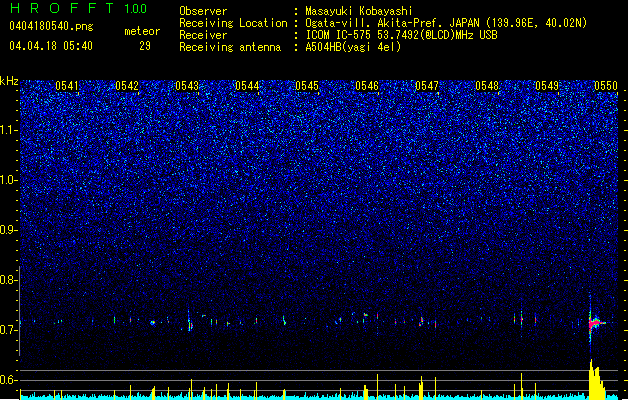Click the Observer label
The image size is (629, 400).
203,11
